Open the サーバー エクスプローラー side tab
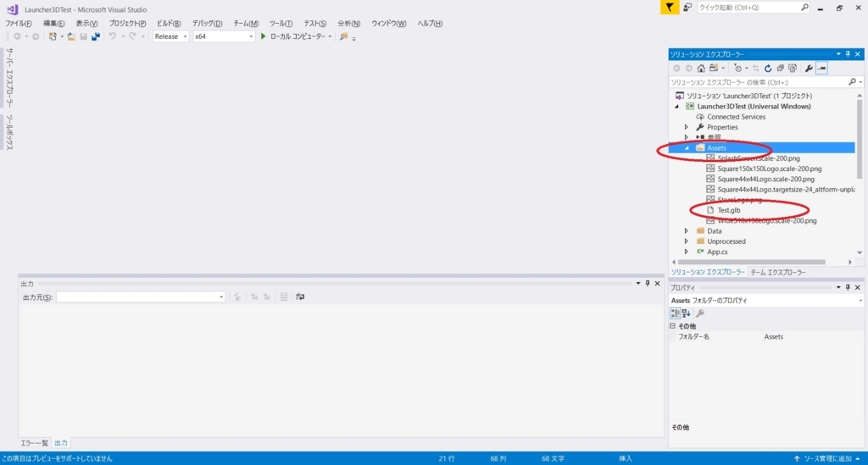The height and width of the screenshot is (465, 868). coord(9,77)
